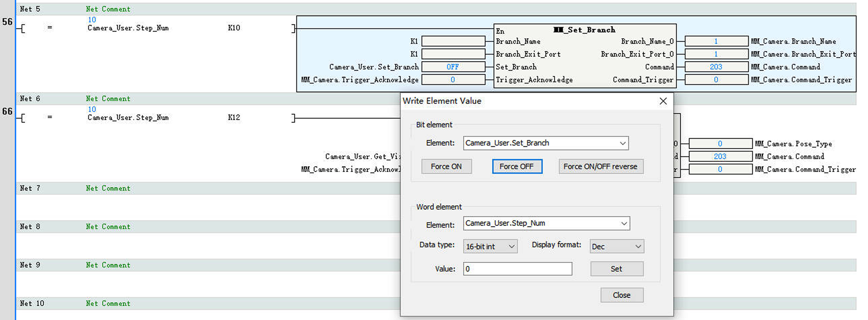Click the Net 10 header label
This screenshot has height=320, width=868.
point(32,303)
